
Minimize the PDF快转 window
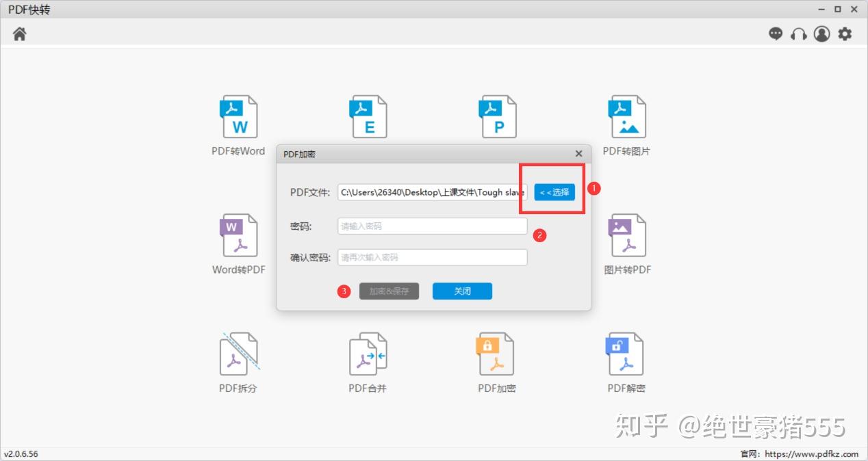[x=821, y=10]
